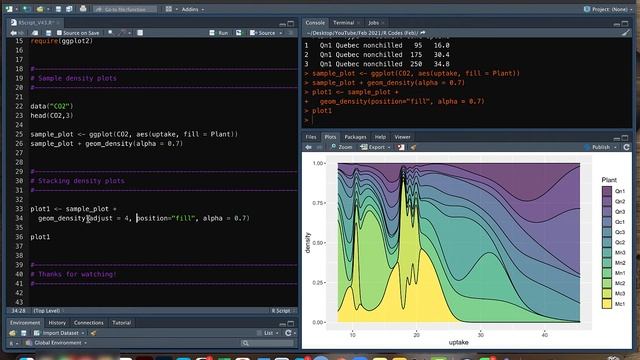Refresh the current plot
Viewport: 640px width, 360px height.
click(627, 147)
